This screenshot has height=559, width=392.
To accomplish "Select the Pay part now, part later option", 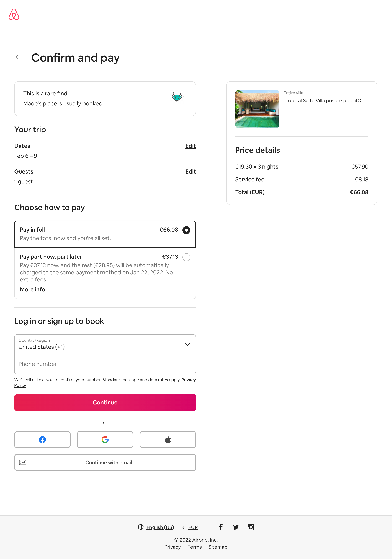I will coord(186,257).
